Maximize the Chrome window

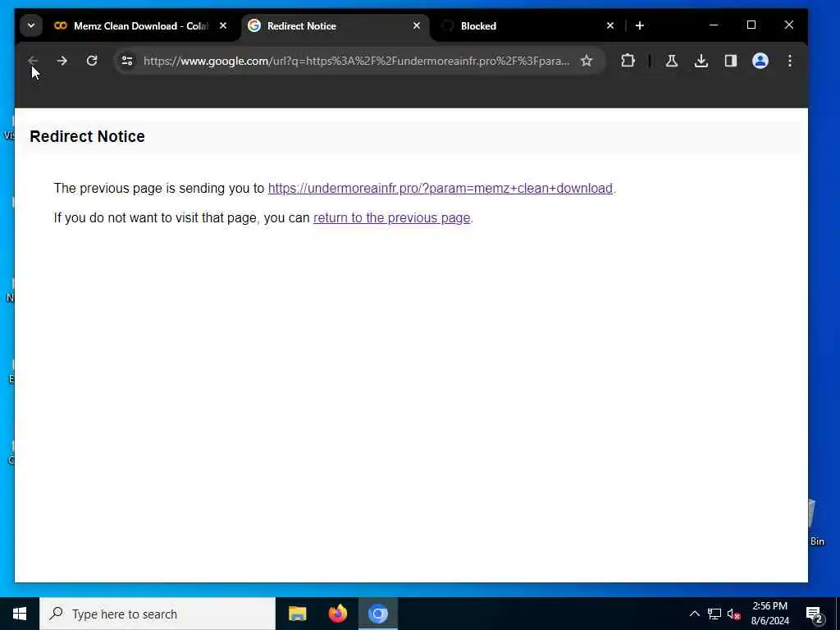751,25
